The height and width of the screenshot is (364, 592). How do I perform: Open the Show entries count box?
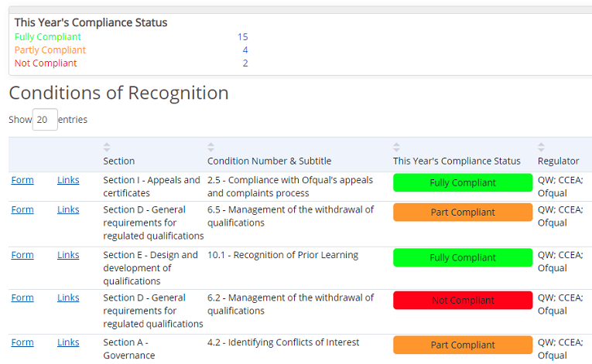coord(45,120)
